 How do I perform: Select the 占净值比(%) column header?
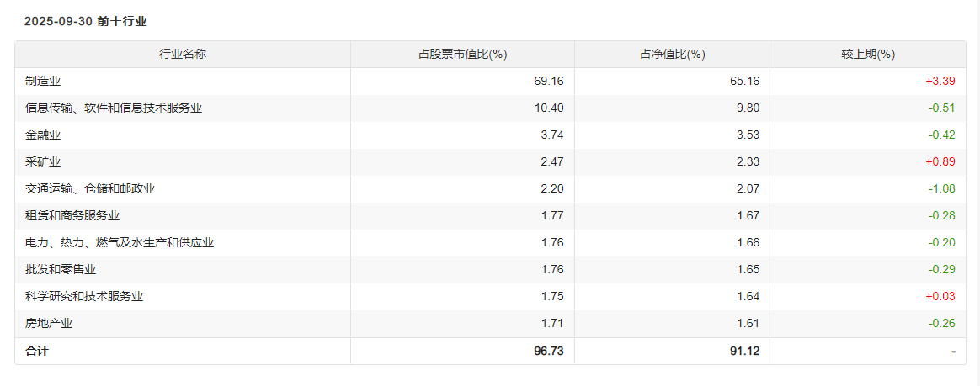[672, 54]
